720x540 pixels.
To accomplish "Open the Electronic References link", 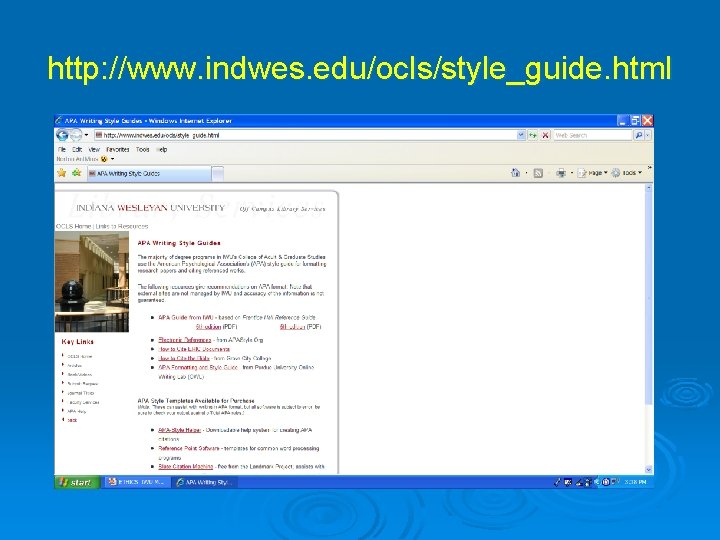I will pos(185,340).
